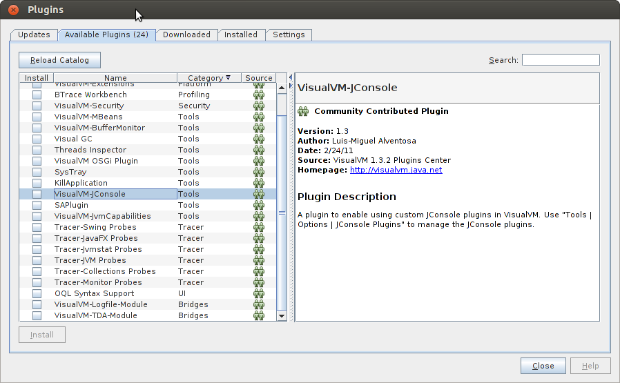Open the visualvm.java.net homepage link
The height and width of the screenshot is (383, 620).
396,170
